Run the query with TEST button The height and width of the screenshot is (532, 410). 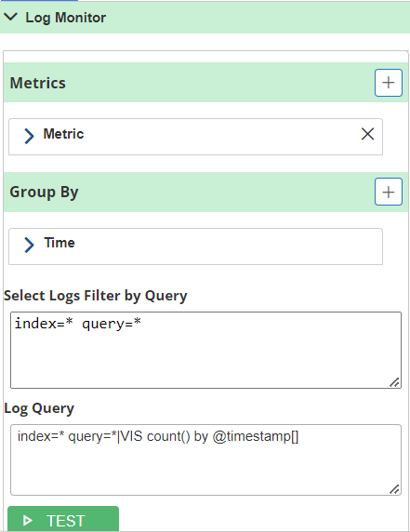pos(63,519)
